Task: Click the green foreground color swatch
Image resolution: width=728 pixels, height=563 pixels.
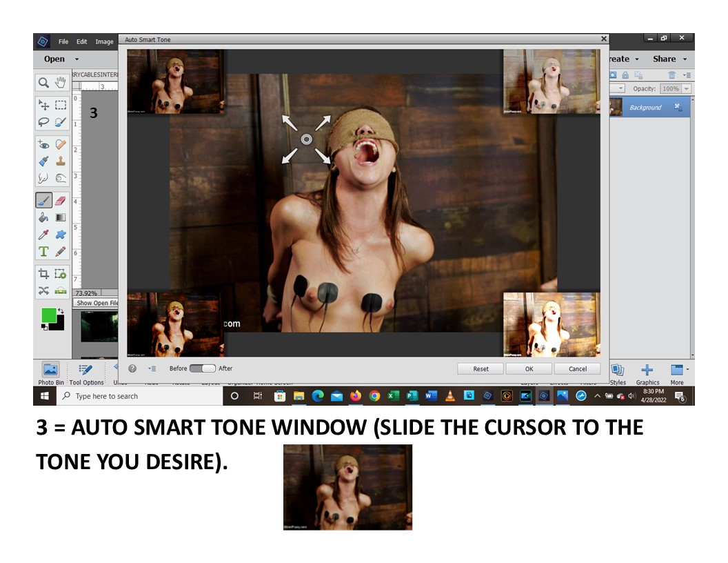Action: pyautogui.click(x=48, y=315)
